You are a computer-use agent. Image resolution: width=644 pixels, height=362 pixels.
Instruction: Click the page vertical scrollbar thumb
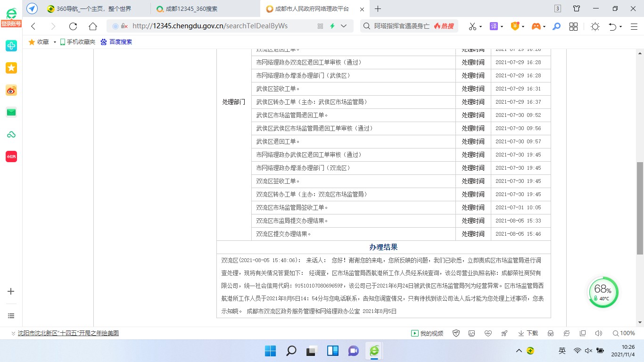tap(640, 207)
